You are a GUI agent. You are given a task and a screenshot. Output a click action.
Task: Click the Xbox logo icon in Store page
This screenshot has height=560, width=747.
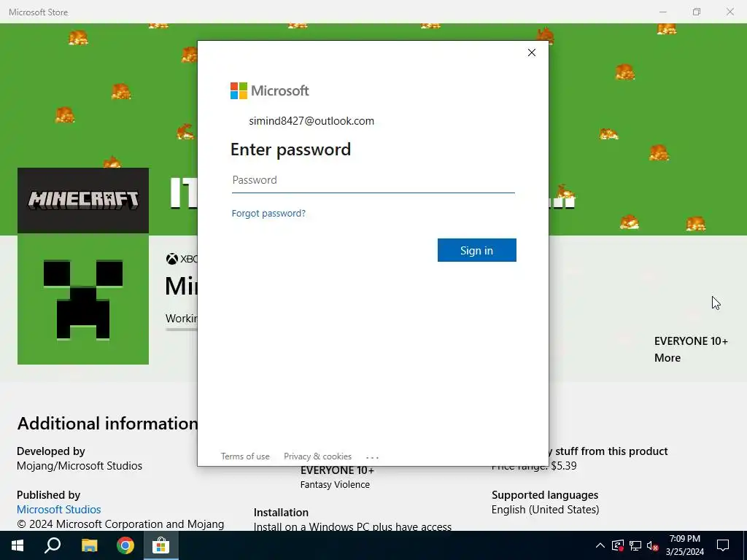point(171,259)
